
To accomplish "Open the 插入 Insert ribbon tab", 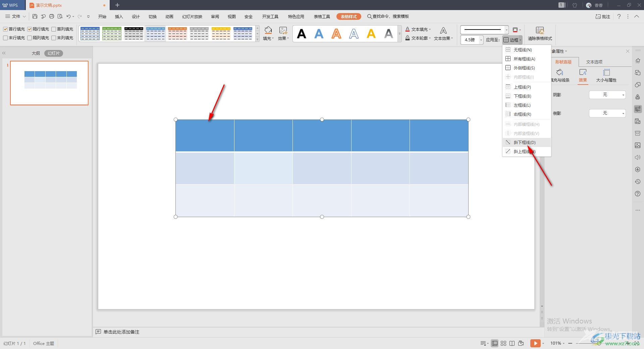I will click(x=119, y=16).
